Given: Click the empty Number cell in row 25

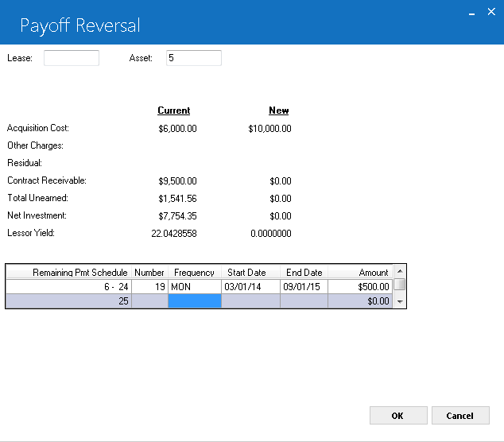Looking at the screenshot, I should [x=149, y=301].
